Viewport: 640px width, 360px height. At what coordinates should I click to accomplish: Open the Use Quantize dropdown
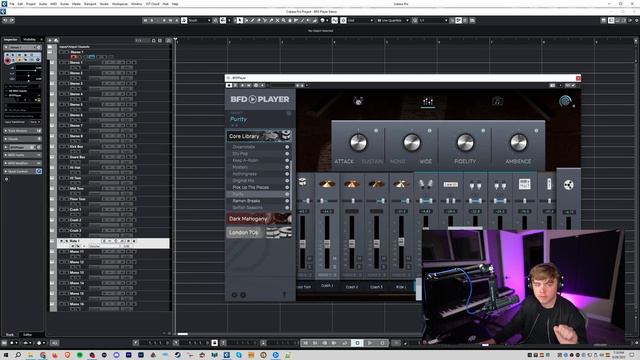[393, 20]
